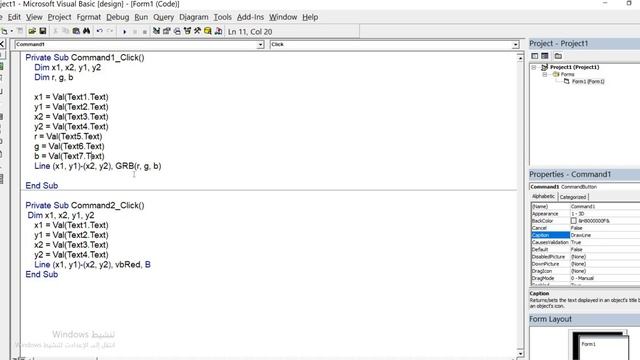Open the Project menu
Screen dimensions: 640x360
pyautogui.click(x=59, y=17)
